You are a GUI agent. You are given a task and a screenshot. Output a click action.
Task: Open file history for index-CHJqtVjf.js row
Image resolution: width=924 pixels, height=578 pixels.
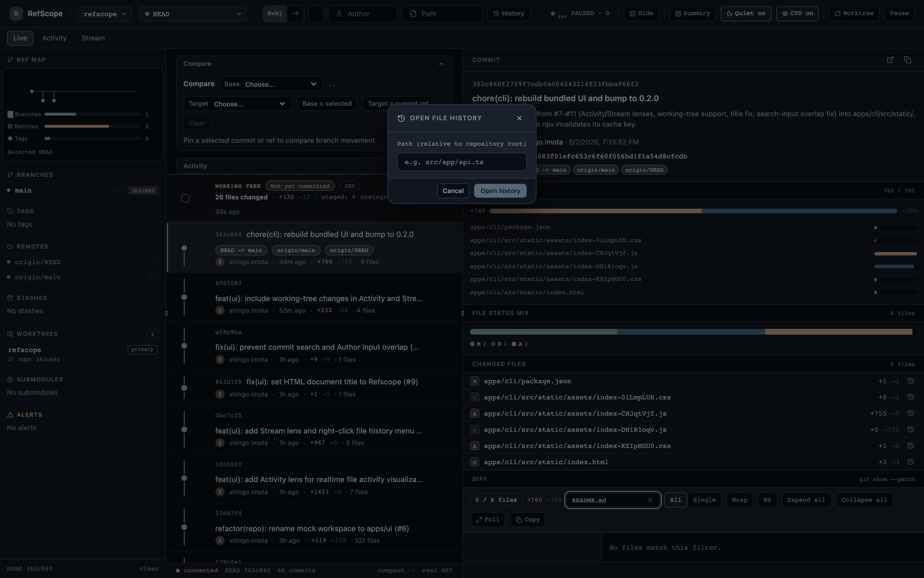pyautogui.click(x=910, y=413)
